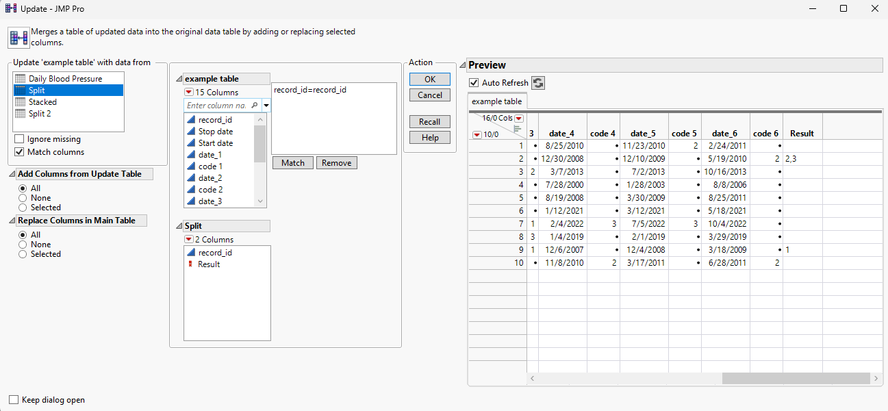Viewport: 888px width, 411px height.
Task: Enable Keep dialog open checkbox
Action: [x=14, y=400]
